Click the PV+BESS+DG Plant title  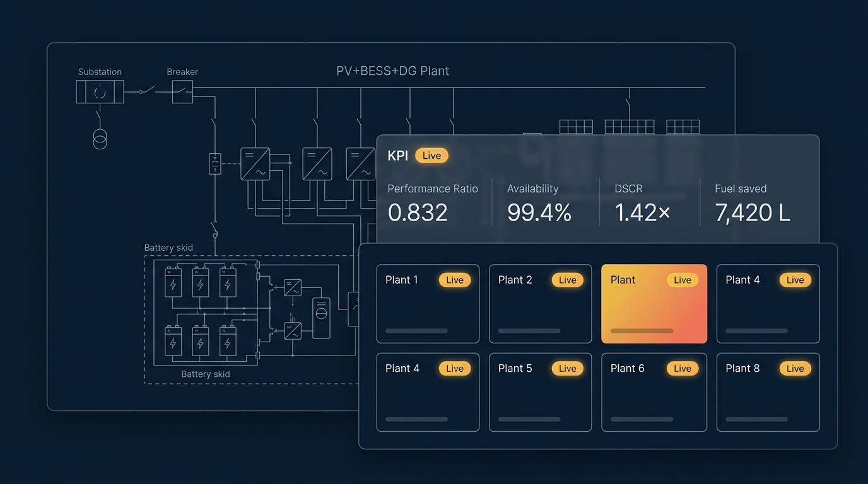(393, 71)
